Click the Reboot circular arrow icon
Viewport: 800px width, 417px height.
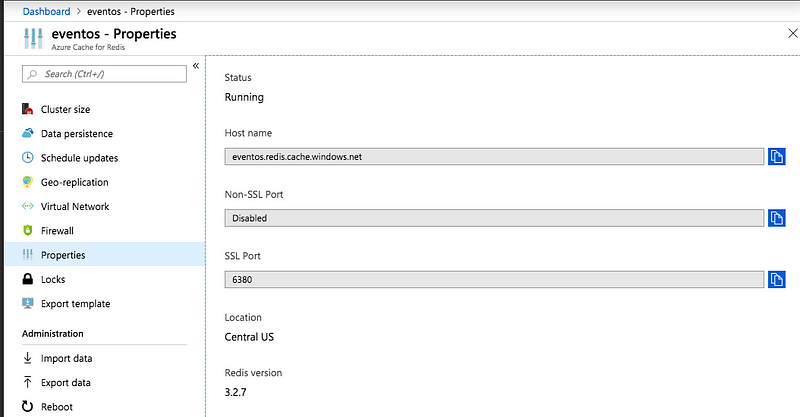28,406
